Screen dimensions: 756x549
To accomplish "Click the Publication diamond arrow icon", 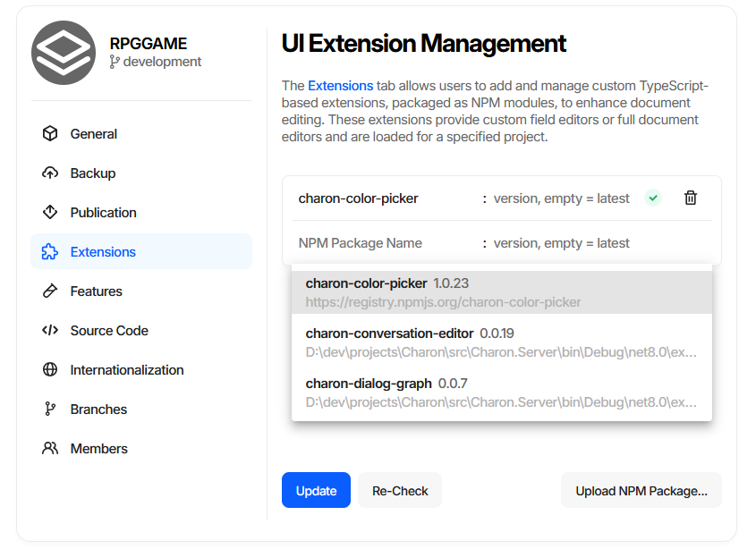I will [x=50, y=212].
